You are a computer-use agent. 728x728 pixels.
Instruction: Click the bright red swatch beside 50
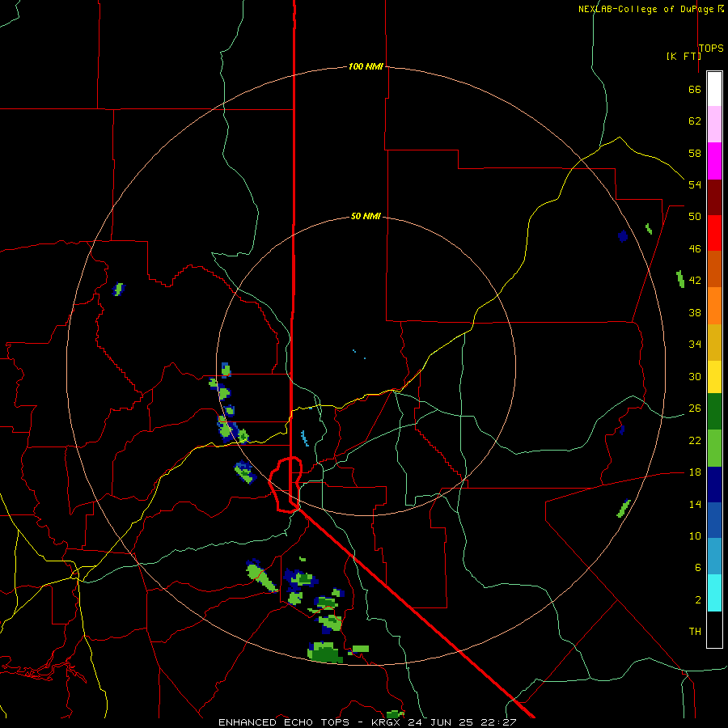tap(714, 233)
